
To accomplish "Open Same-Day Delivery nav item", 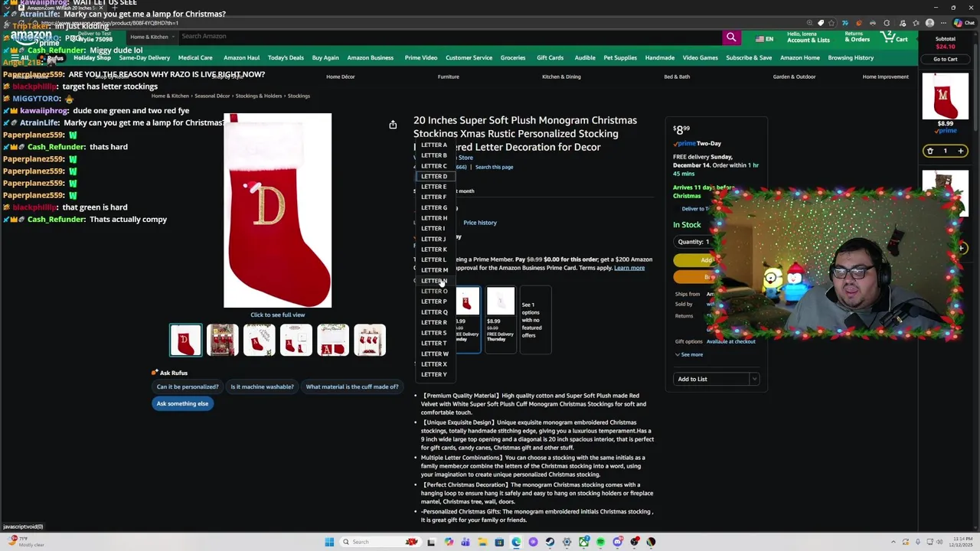I will point(145,57).
